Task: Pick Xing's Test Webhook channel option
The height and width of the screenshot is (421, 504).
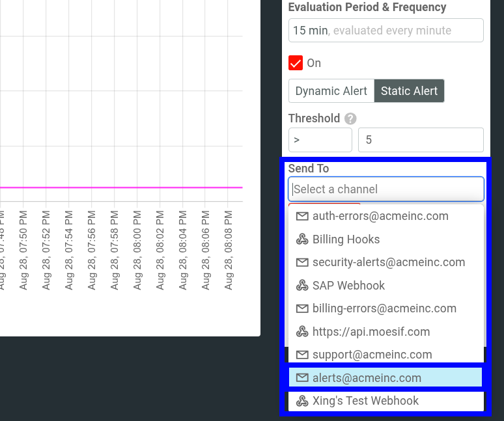Action: (x=365, y=401)
